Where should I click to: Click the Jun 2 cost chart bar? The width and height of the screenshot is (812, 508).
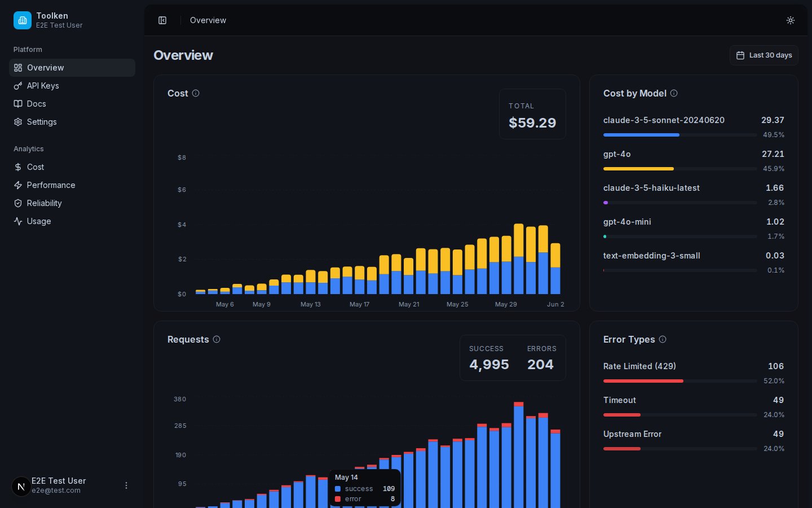click(555, 269)
